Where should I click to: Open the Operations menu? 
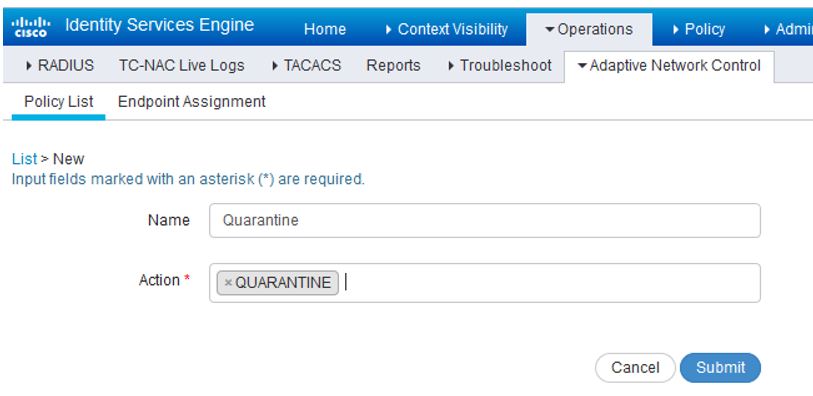589,29
